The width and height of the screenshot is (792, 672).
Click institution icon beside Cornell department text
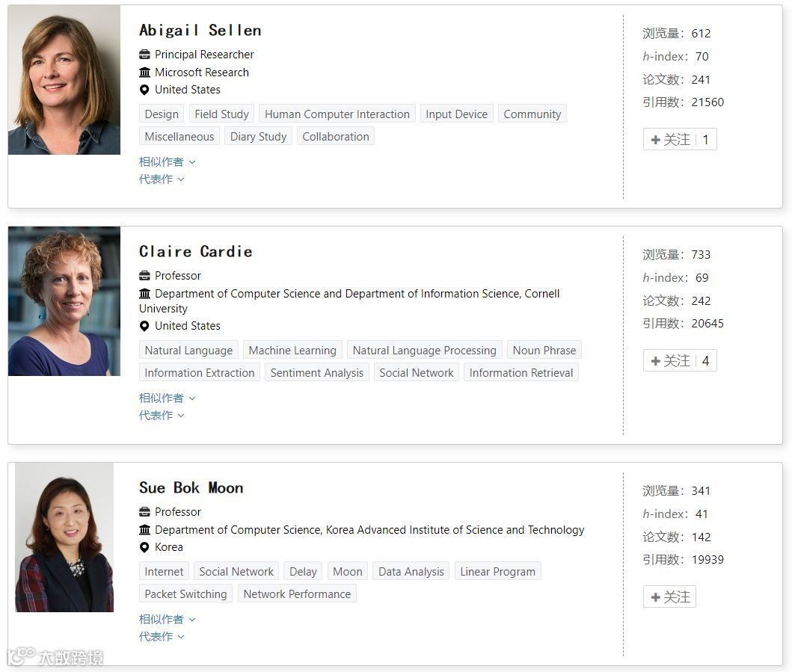point(144,294)
